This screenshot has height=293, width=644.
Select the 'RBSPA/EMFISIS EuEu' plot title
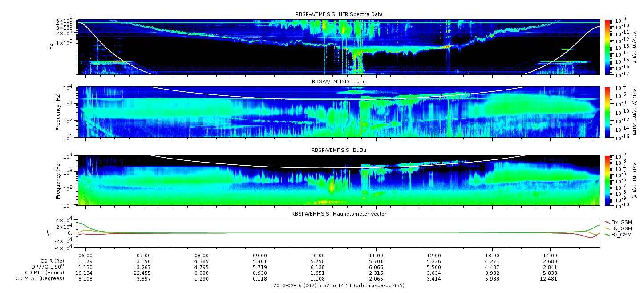(x=339, y=82)
